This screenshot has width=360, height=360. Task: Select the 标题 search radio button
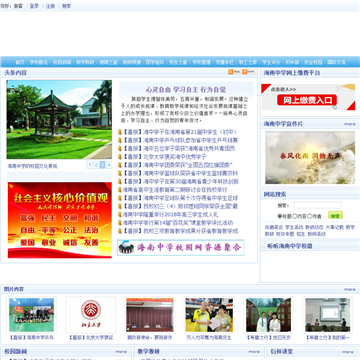click(280, 216)
